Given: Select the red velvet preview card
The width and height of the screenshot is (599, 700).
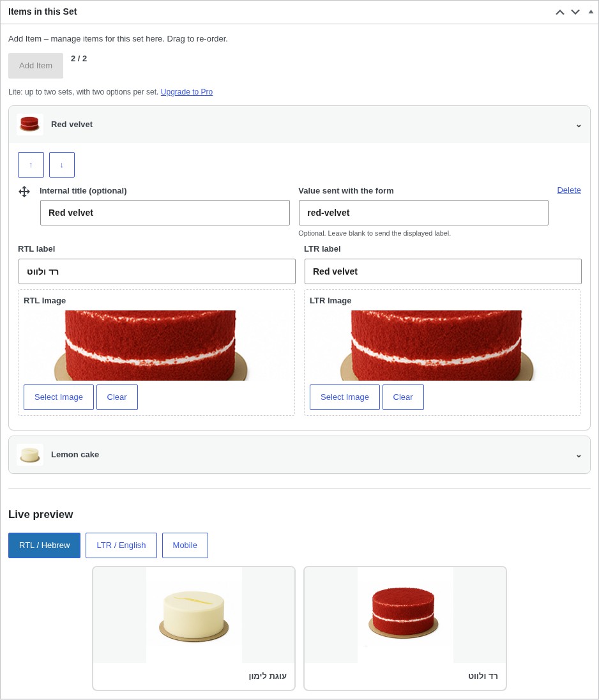Looking at the screenshot, I should (406, 628).
